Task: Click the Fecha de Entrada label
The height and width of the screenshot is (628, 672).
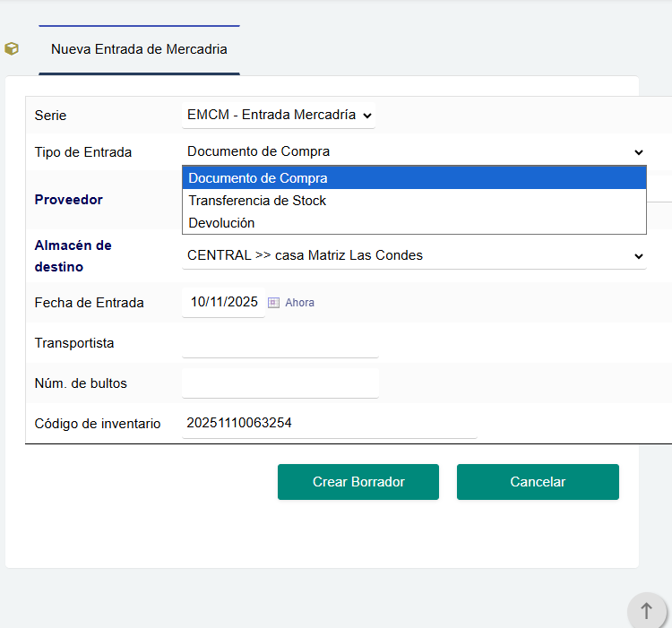Action: [89, 303]
